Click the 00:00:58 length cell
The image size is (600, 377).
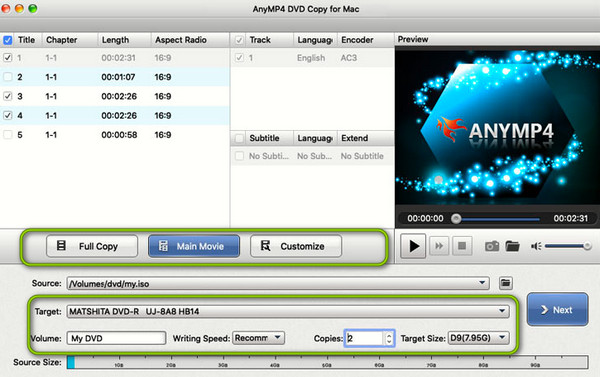click(119, 135)
